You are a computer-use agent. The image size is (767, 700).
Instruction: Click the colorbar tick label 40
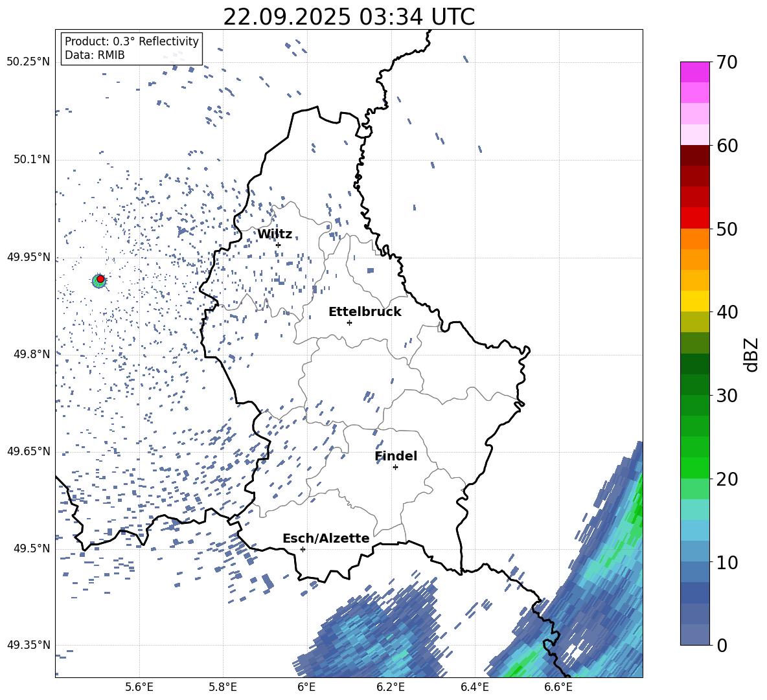pyautogui.click(x=727, y=312)
